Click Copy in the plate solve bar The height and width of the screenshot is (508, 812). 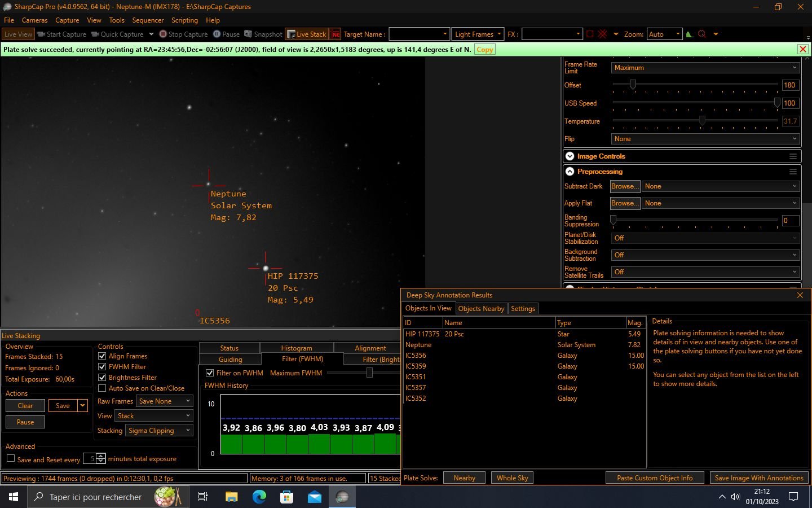coord(485,50)
